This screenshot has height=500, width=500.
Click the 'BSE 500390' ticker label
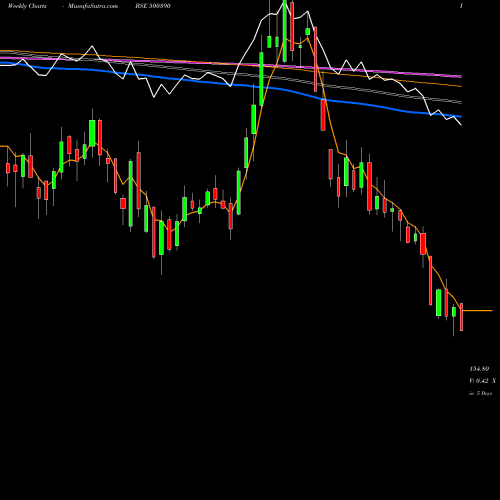click(x=153, y=6)
